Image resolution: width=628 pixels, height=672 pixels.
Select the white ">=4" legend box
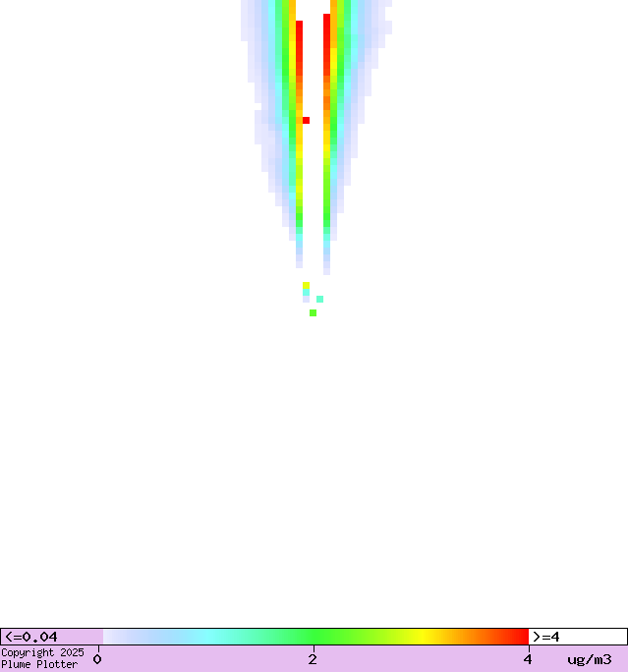(577, 637)
